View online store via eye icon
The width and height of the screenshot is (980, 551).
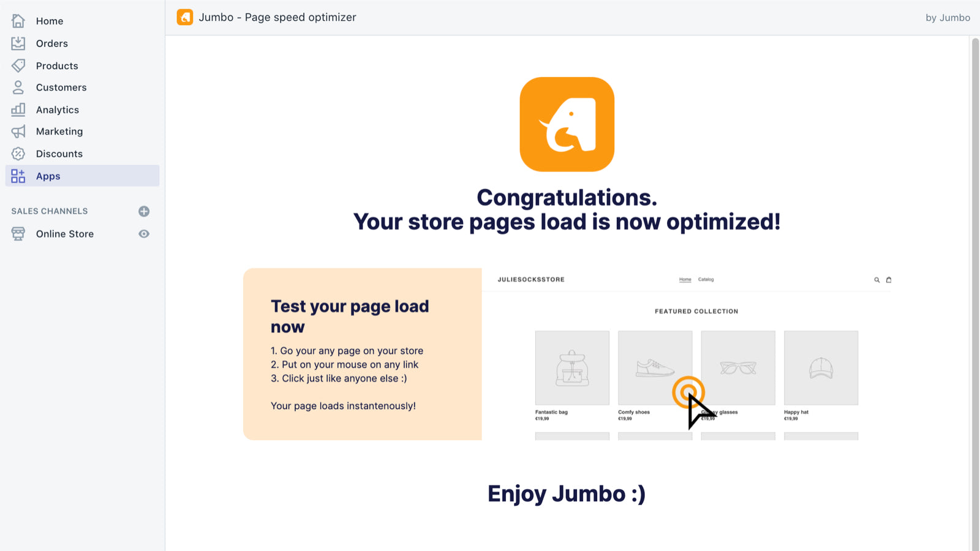pos(144,234)
